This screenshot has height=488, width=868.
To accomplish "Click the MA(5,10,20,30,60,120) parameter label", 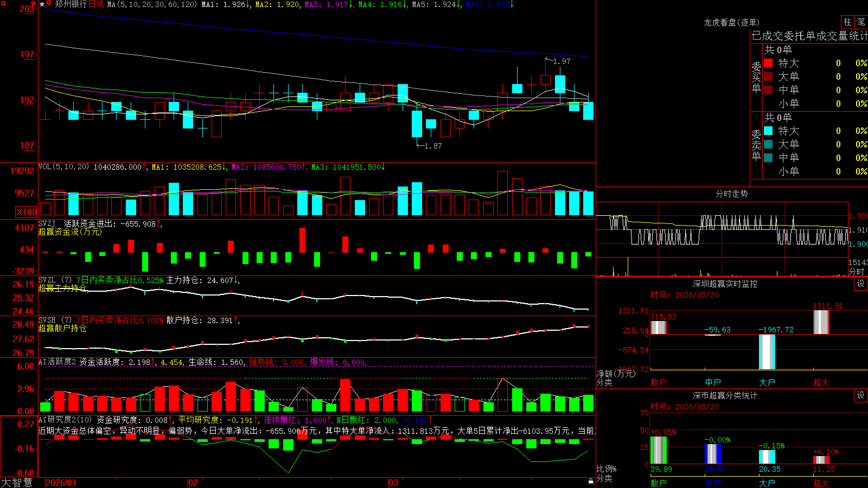I will (x=152, y=4).
